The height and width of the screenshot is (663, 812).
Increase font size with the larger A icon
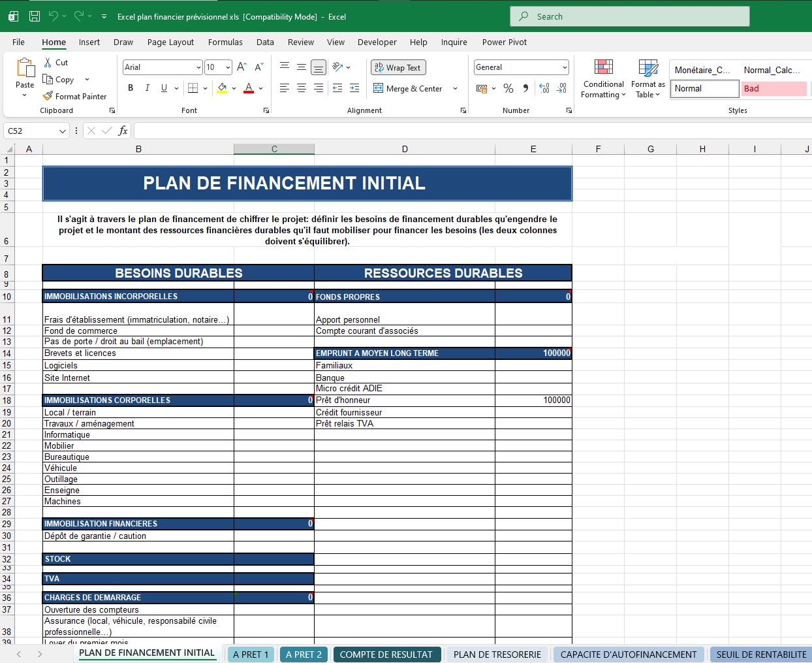click(x=242, y=67)
